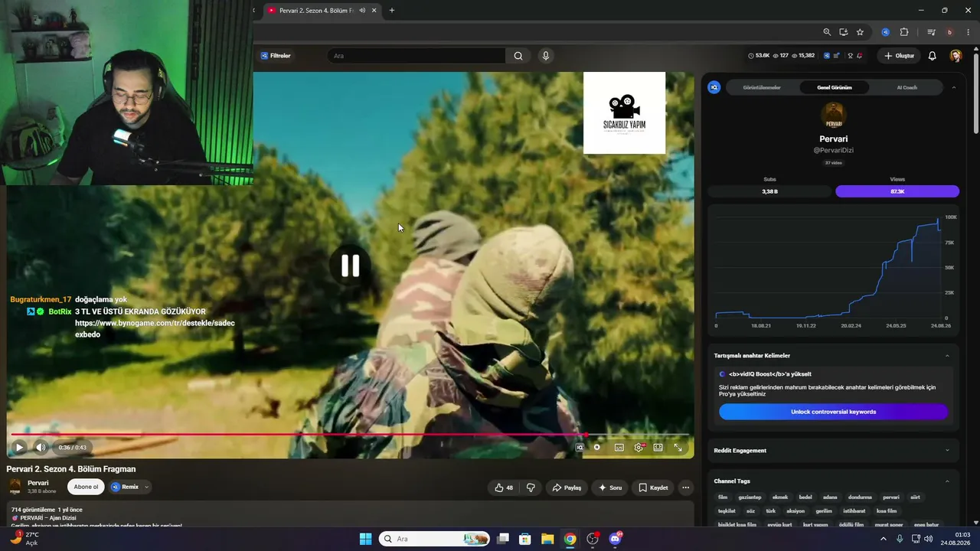Image resolution: width=980 pixels, height=551 pixels.
Task: Start voice search with microphone icon
Action: (x=545, y=56)
